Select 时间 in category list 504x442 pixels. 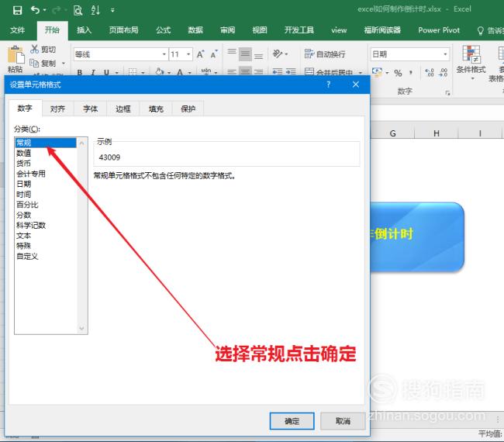pos(46,194)
